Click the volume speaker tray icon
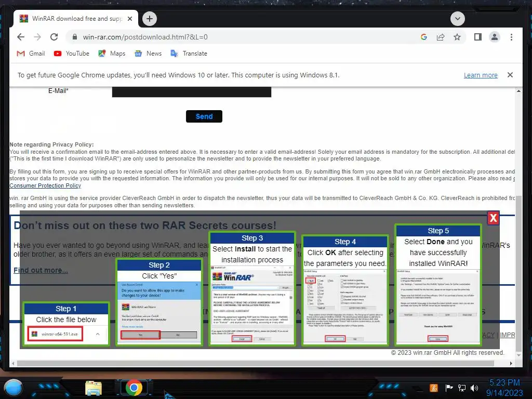Viewport: 532px width, 399px height. [x=474, y=388]
